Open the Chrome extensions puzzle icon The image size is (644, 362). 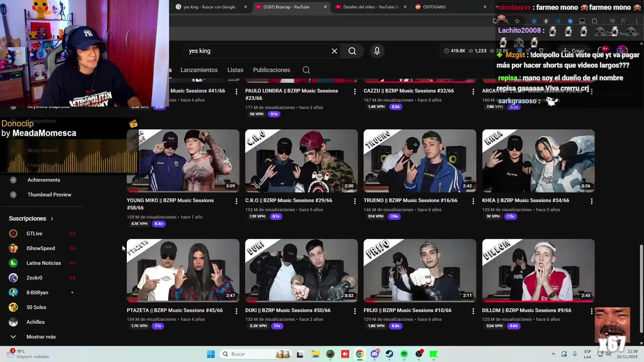[594, 21]
